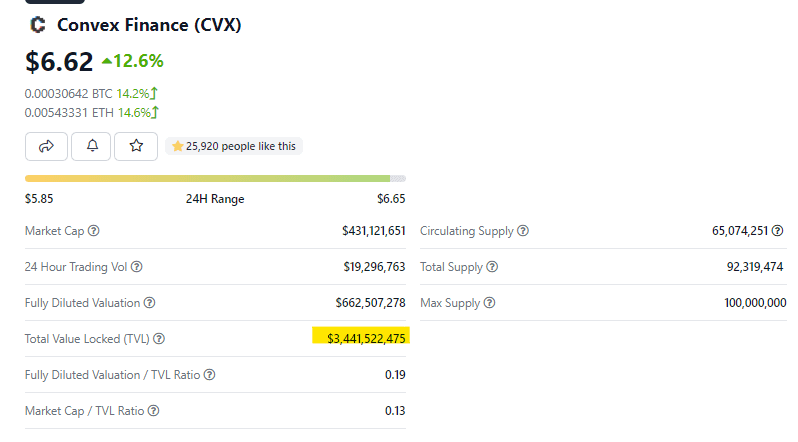Click Market Cap / TVL Ratio info icon
Screen dimensions: 798x442
point(153,411)
